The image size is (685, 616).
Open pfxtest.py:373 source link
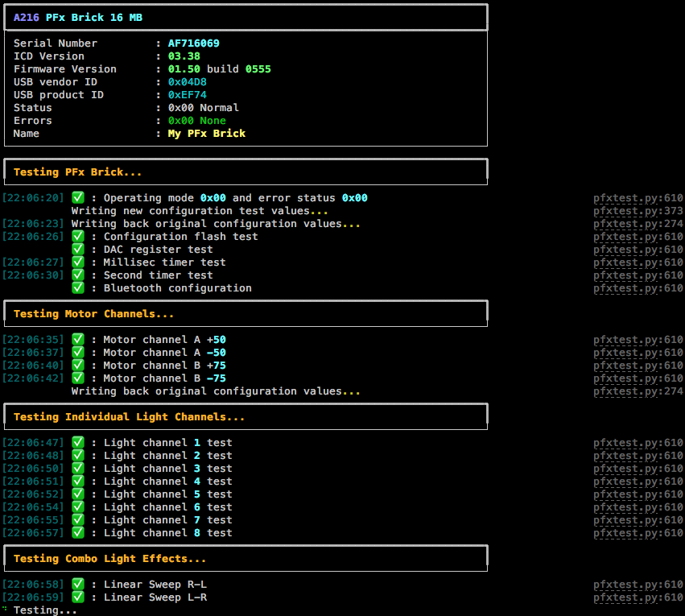tap(638, 211)
